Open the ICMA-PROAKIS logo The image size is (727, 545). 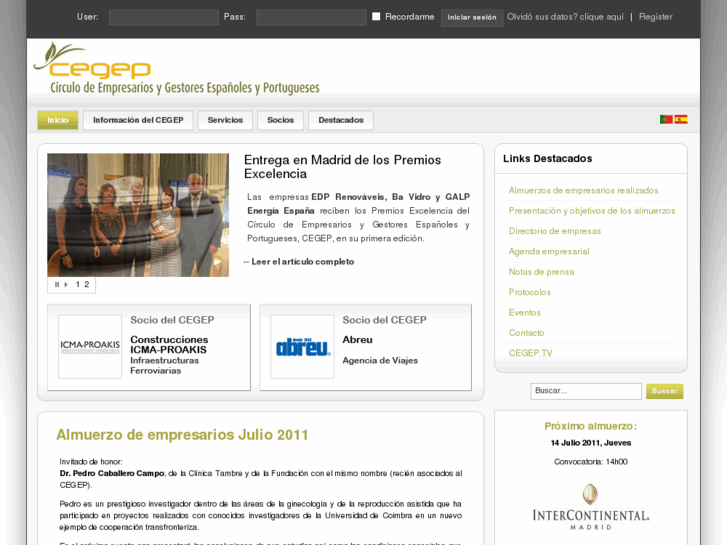click(90, 346)
